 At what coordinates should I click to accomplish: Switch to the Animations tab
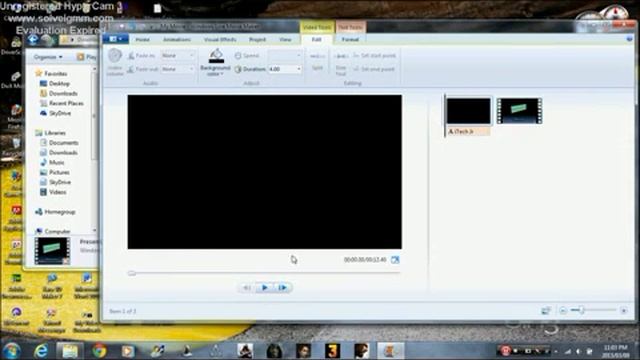coord(176,39)
